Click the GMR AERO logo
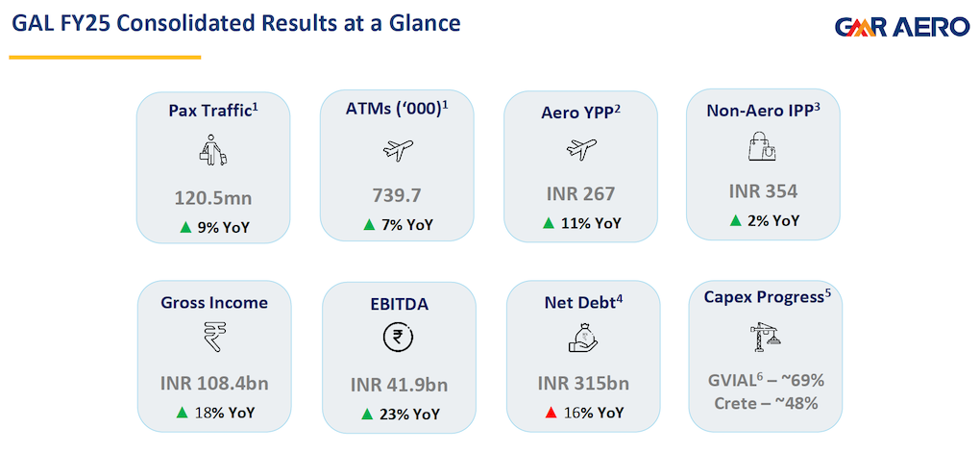The width and height of the screenshot is (980, 453). pos(901,27)
